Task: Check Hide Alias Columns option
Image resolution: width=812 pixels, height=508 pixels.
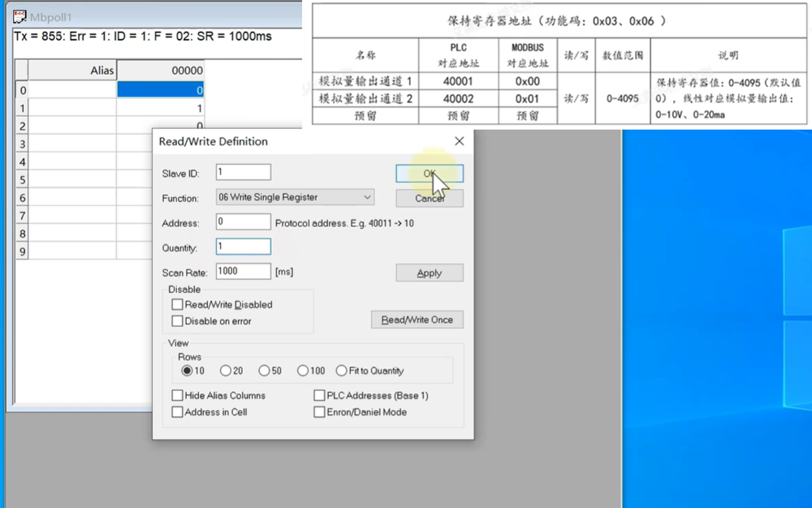Action: pyautogui.click(x=177, y=395)
